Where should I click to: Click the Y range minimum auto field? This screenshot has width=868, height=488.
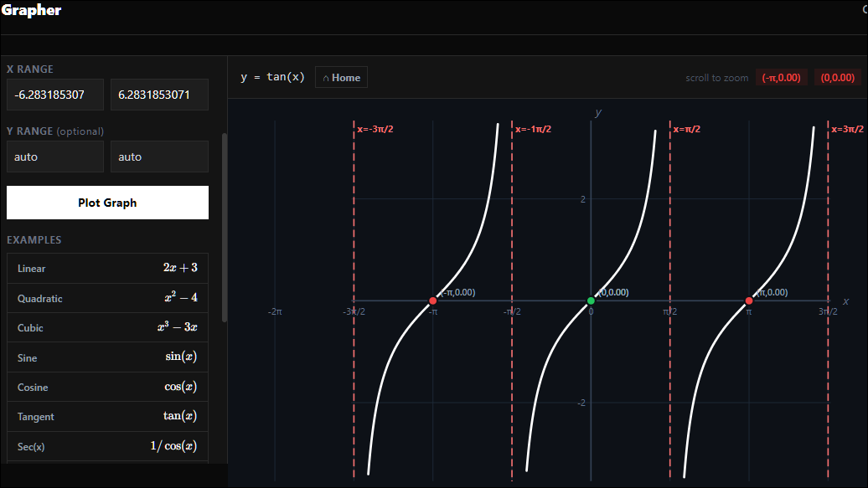55,157
